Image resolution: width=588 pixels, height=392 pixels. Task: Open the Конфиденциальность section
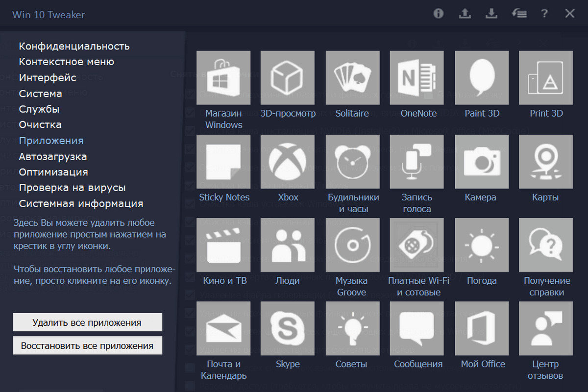click(x=74, y=46)
